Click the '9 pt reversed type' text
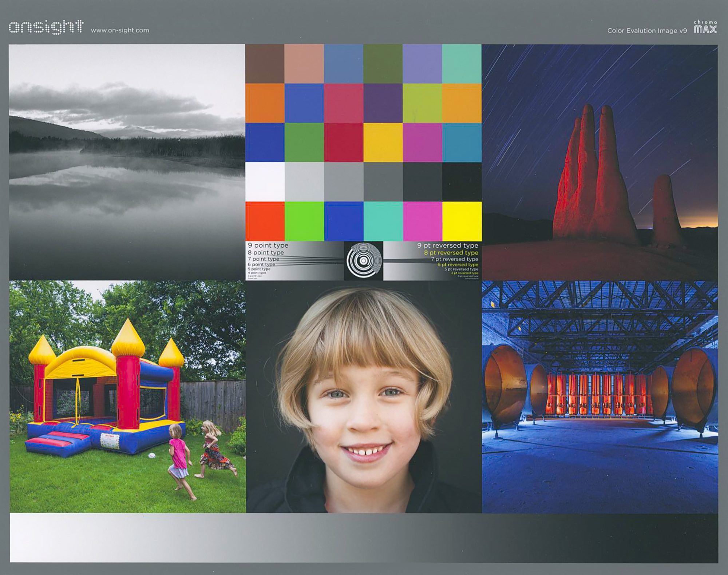Image resolution: width=728 pixels, height=575 pixels. point(447,245)
